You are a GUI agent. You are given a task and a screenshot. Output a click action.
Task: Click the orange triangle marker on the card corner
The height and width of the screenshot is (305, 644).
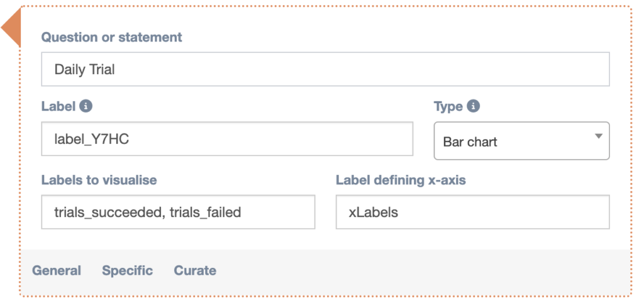pyautogui.click(x=12, y=29)
